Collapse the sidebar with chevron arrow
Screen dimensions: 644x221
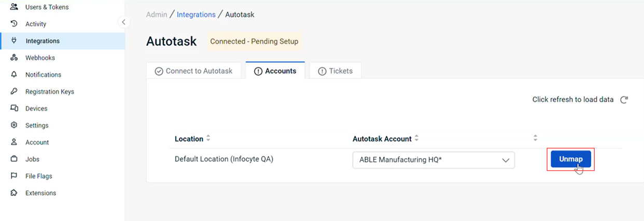tap(123, 22)
